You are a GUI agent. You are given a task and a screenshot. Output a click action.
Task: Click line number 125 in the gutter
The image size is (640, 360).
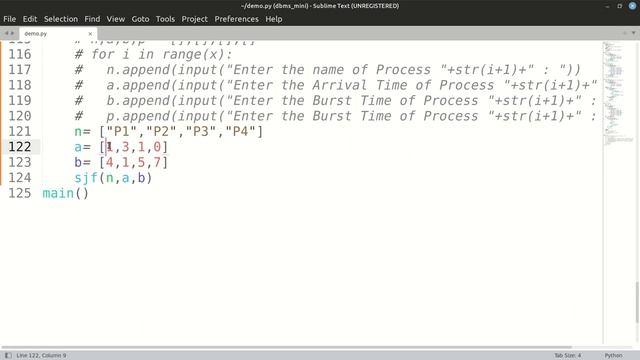(x=20, y=193)
